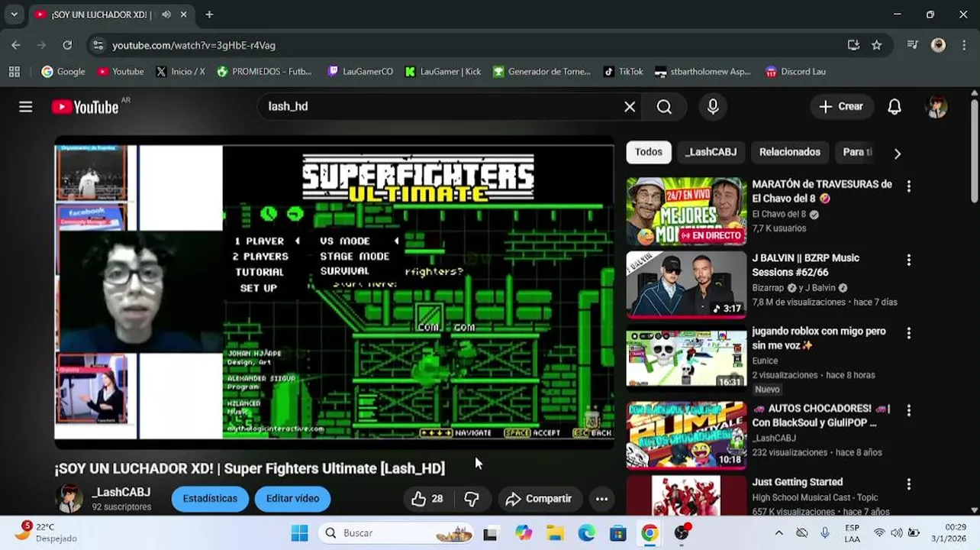Show hidden system tray icons
980x550 pixels.
click(x=779, y=533)
